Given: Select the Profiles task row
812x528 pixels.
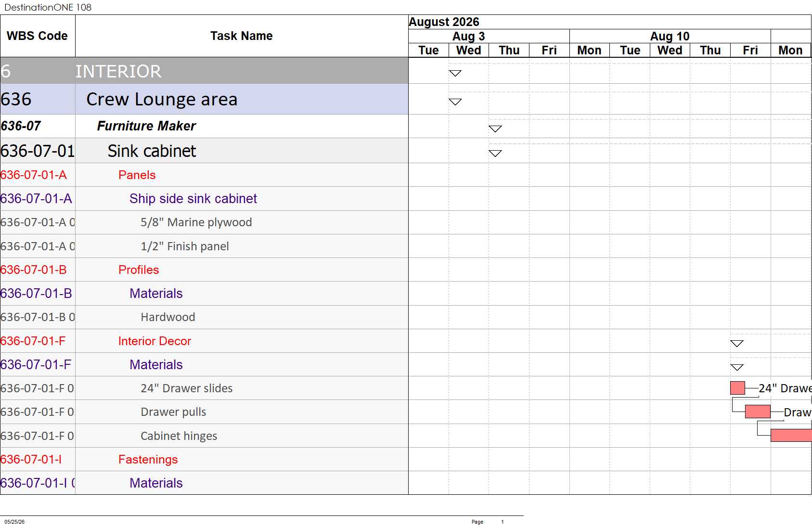Looking at the screenshot, I should pyautogui.click(x=204, y=270).
